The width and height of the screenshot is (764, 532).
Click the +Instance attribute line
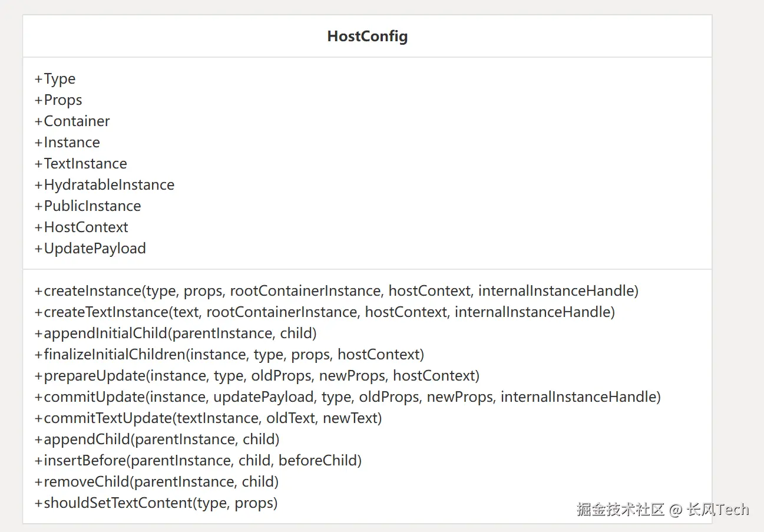(x=67, y=143)
